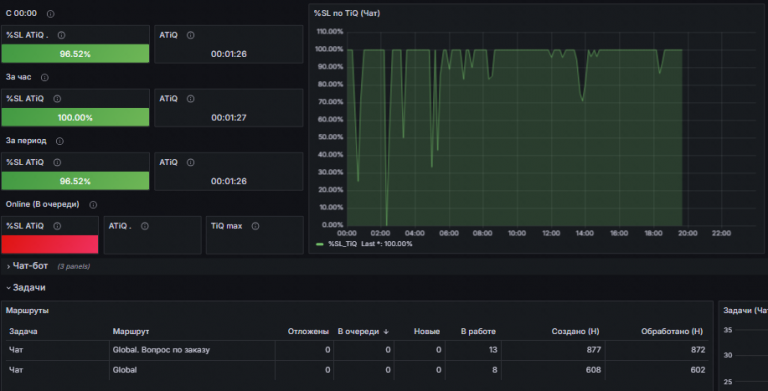The height and width of the screenshot is (391, 768).
Task: Sort the table by "Создано (Н)" column
Action: [x=575, y=332]
